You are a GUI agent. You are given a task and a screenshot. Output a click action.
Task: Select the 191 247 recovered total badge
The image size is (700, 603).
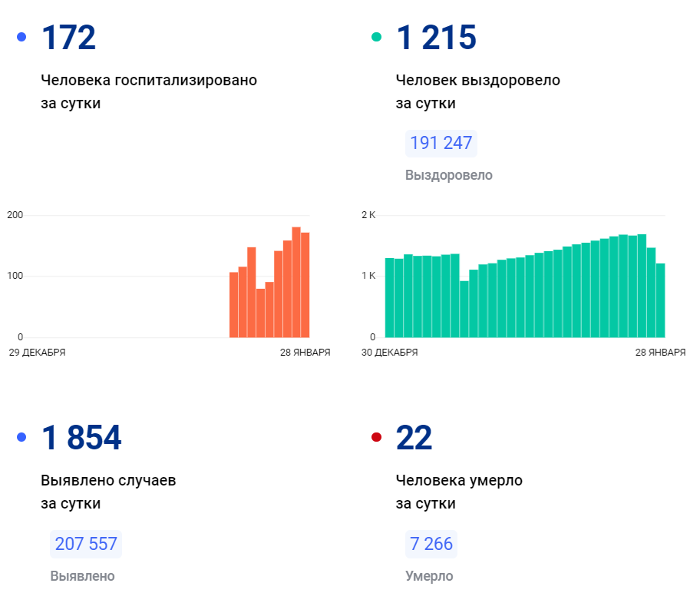coord(441,144)
